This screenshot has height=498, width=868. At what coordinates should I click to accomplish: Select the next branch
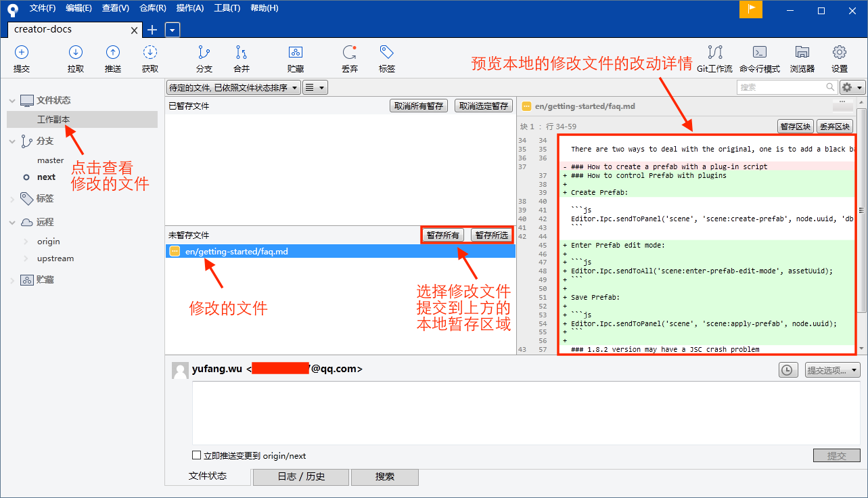[47, 177]
